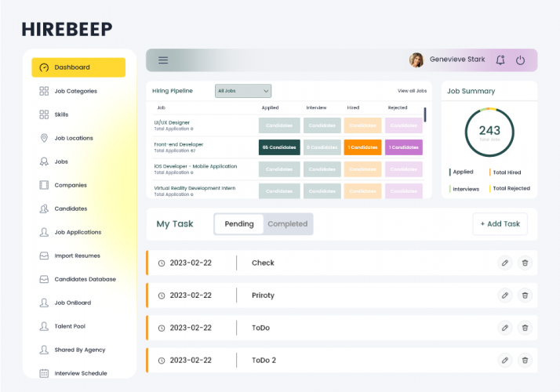Delete the ToDo task trash icon

pos(525,328)
